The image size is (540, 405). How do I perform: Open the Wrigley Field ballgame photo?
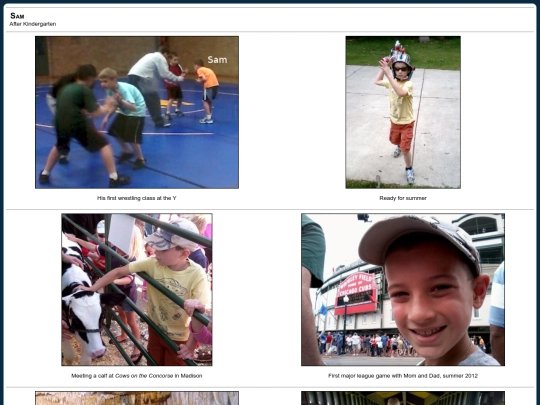pos(403,290)
